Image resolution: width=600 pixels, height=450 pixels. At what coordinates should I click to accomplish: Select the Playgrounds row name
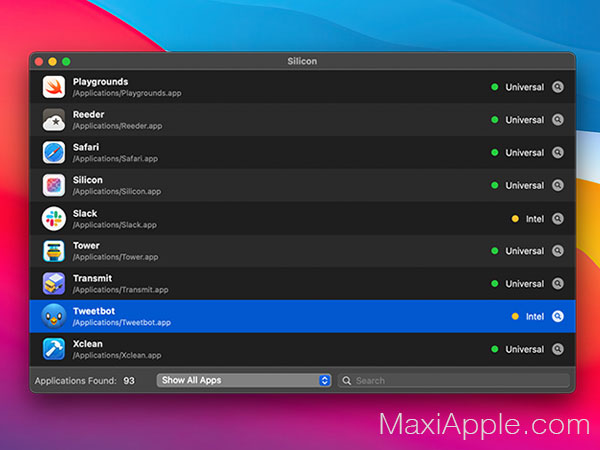[101, 82]
